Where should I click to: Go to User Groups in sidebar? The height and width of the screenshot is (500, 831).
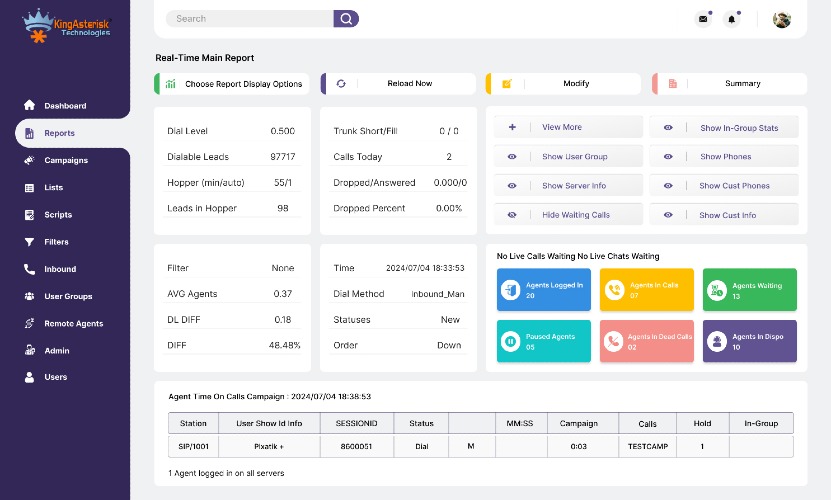point(68,296)
